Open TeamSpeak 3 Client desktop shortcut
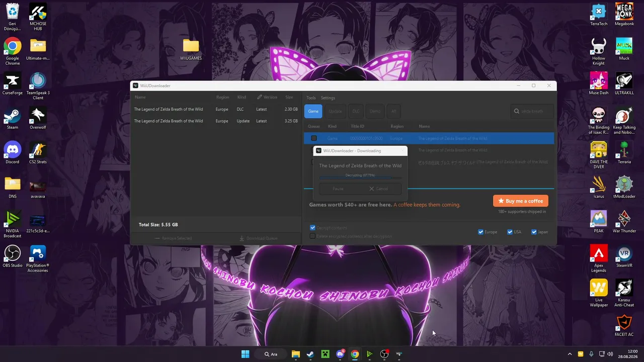The width and height of the screenshot is (644, 362). 38,86
